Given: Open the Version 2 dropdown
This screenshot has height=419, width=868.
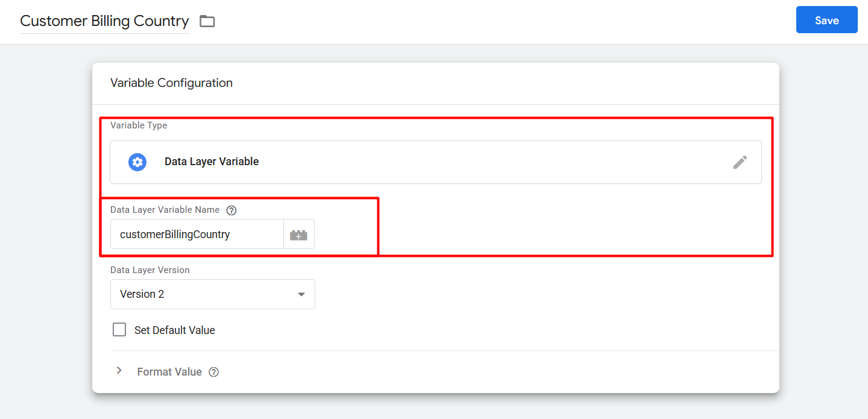Looking at the screenshot, I should [x=212, y=294].
